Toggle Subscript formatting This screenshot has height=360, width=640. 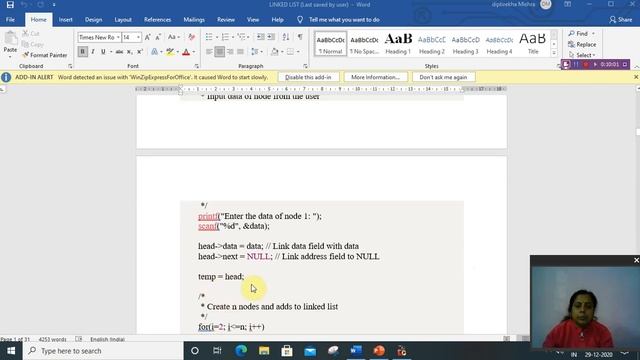pyautogui.click(x=129, y=52)
